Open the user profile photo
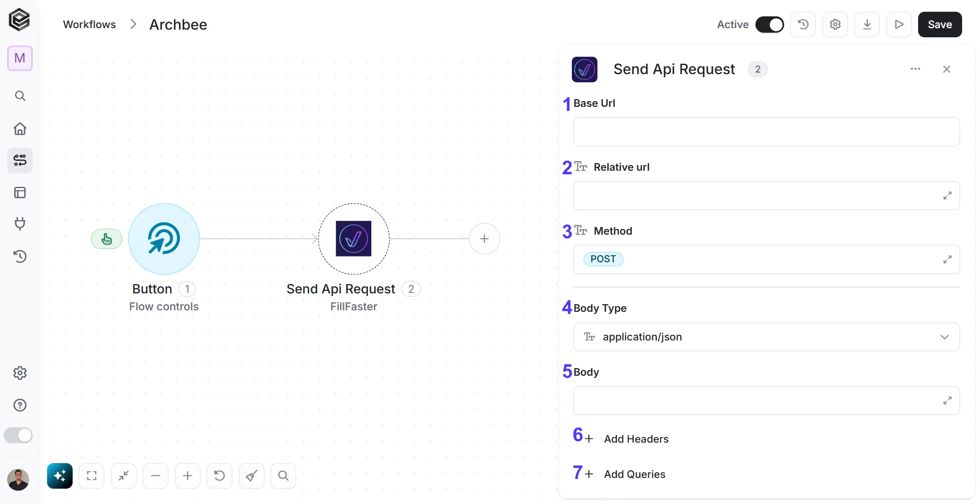Screen dimensions: 980x504 18,479
